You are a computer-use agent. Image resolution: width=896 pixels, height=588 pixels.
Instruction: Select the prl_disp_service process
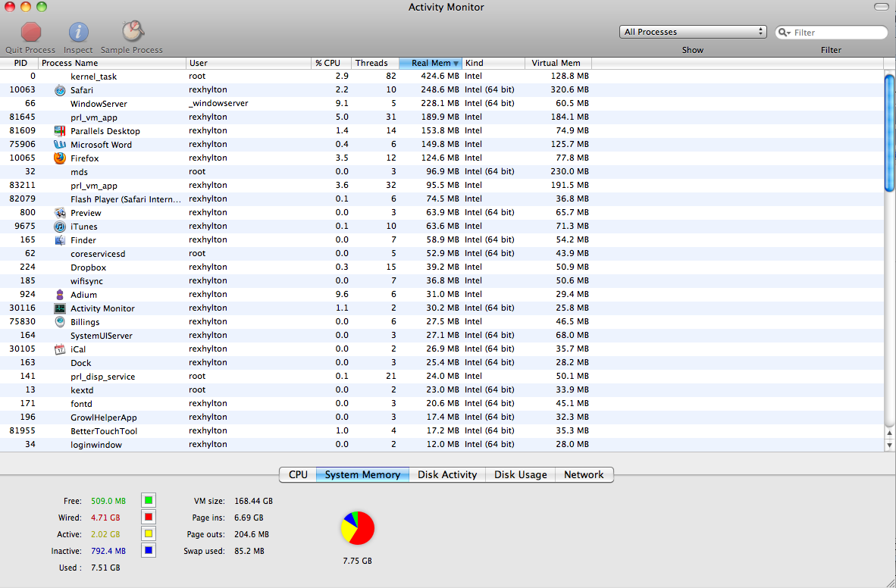click(x=442, y=376)
